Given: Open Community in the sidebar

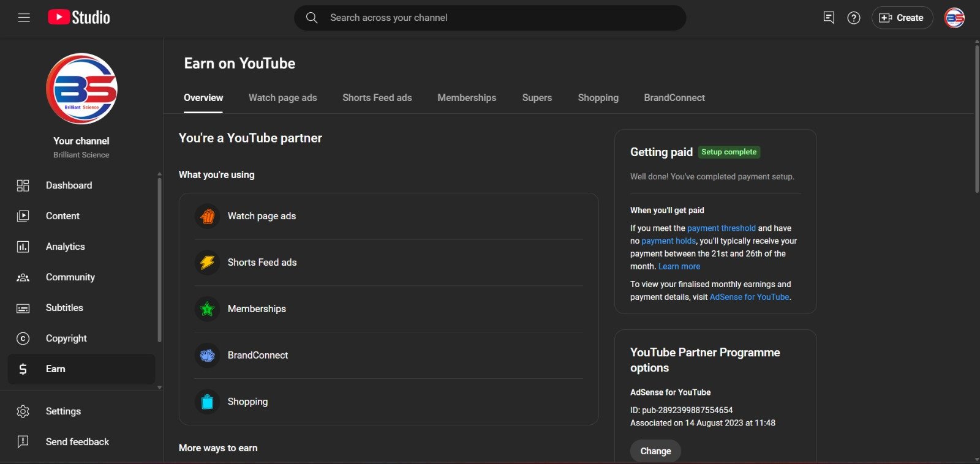Looking at the screenshot, I should tap(81, 277).
